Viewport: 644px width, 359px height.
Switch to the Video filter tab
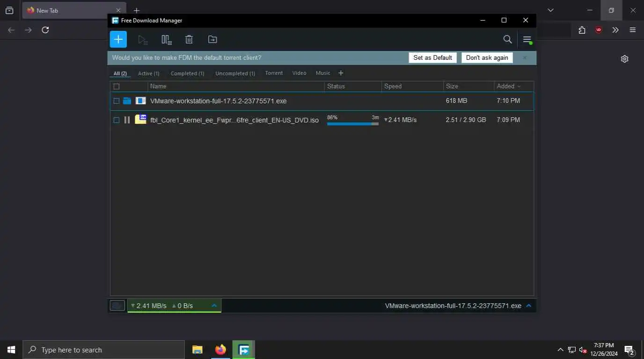click(x=299, y=73)
